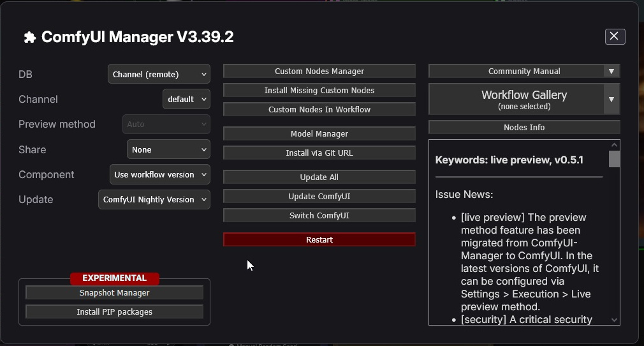The image size is (644, 346).
Task: Open the Channel default dropdown
Action: tap(186, 99)
